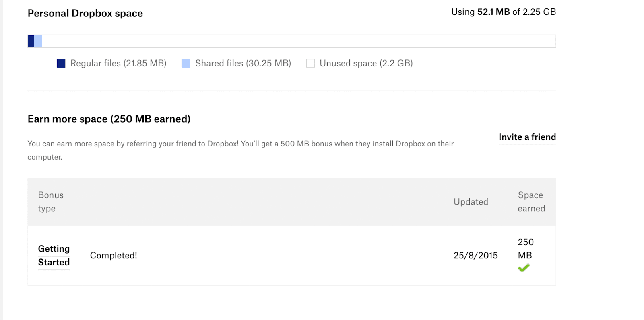Click the Earn more space heading
644x320 pixels.
(x=109, y=119)
